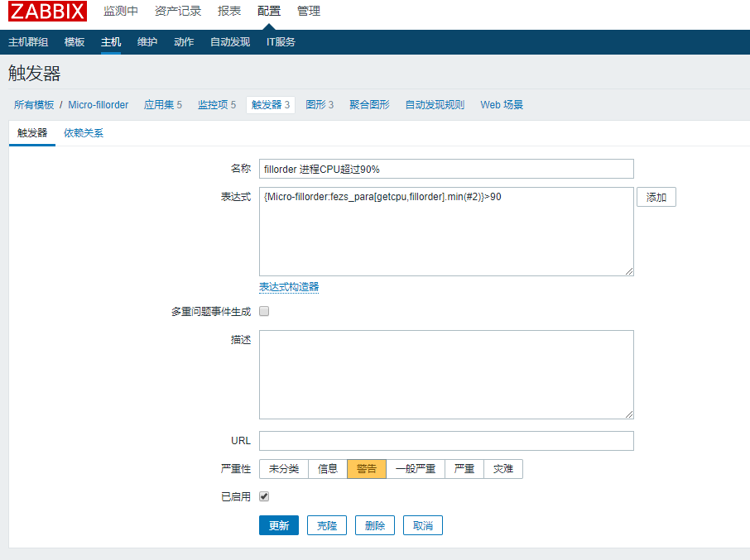This screenshot has height=560, width=750.
Task: Open 自动发现规则 link
Action: (x=435, y=105)
